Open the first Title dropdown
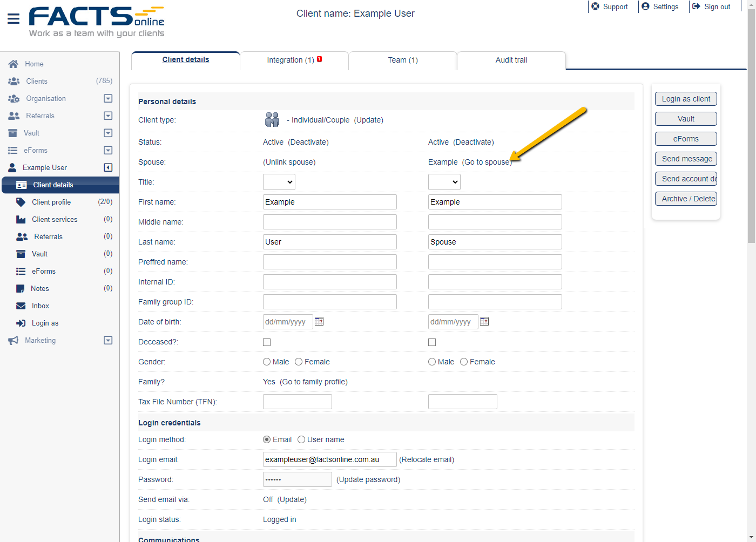The height and width of the screenshot is (542, 756). tap(279, 182)
